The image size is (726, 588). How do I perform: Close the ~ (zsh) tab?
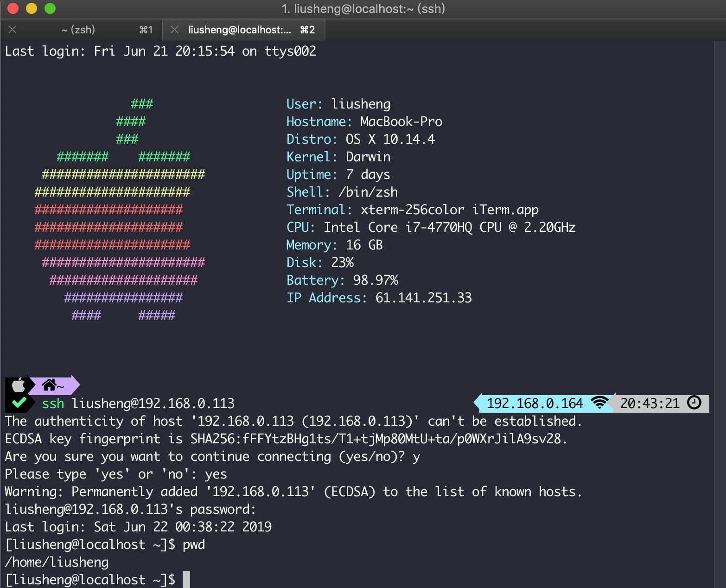click(13, 30)
